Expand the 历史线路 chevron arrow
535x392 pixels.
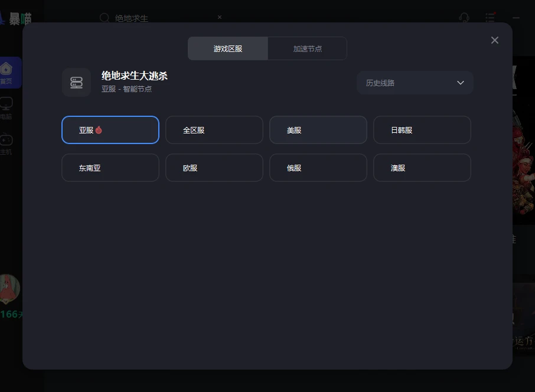(x=460, y=83)
